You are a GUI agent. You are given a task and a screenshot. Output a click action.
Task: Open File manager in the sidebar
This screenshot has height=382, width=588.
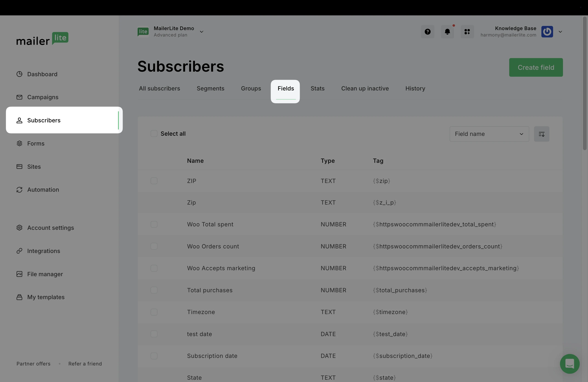click(x=45, y=274)
